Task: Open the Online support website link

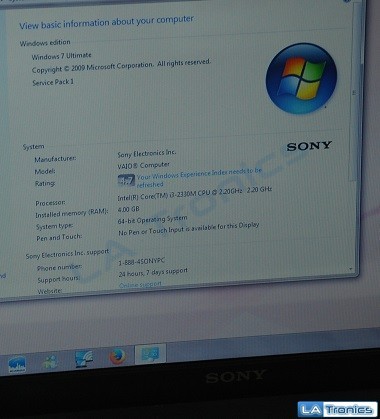Action: click(x=140, y=284)
